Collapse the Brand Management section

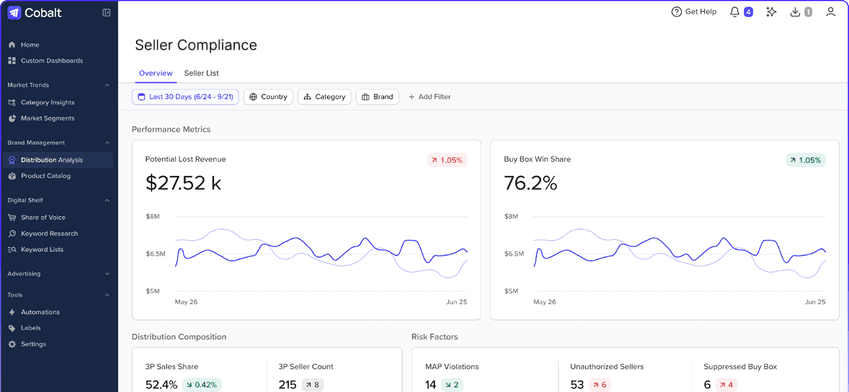click(107, 143)
